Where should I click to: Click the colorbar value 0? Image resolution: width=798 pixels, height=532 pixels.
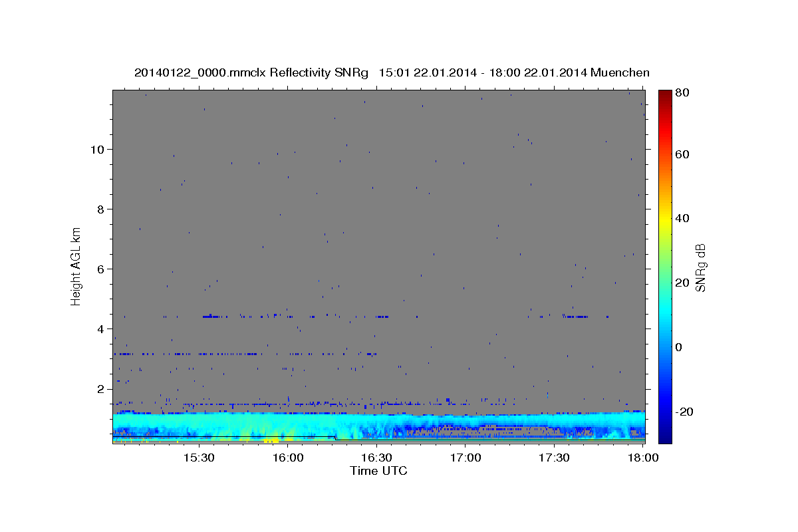coord(679,347)
